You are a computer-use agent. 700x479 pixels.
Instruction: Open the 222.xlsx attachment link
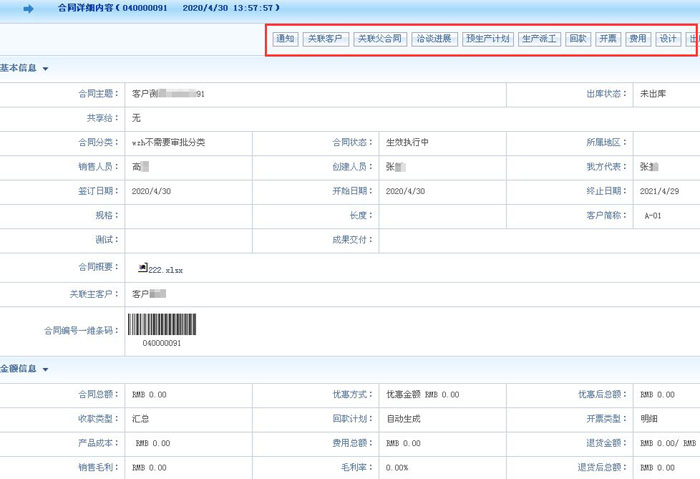pyautogui.click(x=166, y=270)
